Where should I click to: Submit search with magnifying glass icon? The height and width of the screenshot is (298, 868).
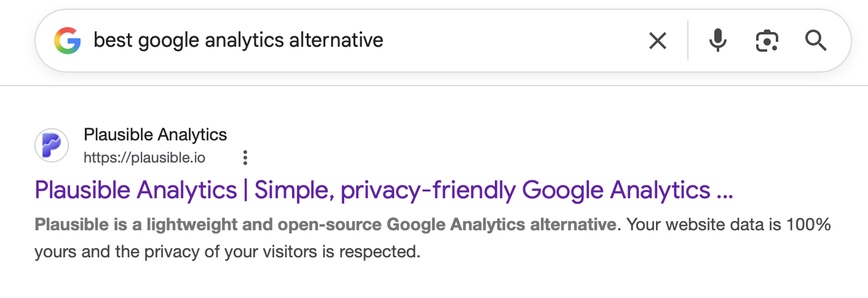coord(816,41)
